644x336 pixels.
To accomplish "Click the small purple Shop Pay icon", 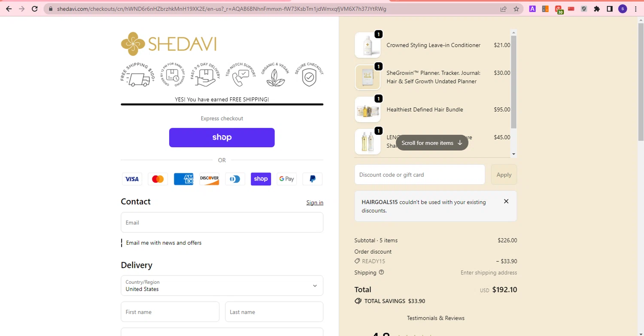I will 261,179.
